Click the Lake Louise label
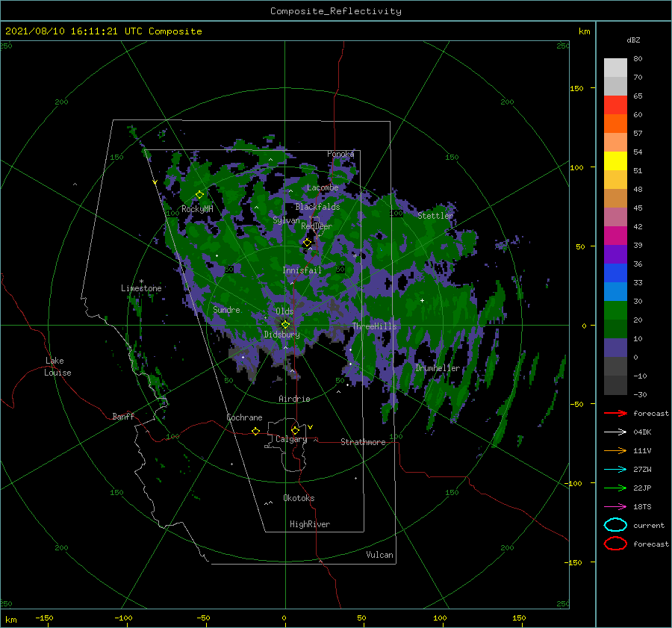672x628 pixels. (57, 367)
